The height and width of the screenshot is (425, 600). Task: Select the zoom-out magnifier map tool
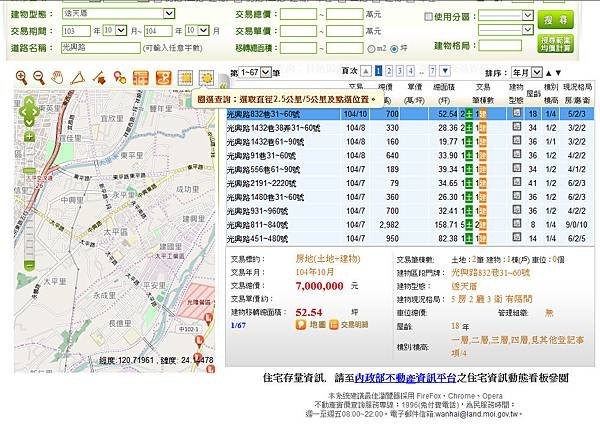[39, 78]
